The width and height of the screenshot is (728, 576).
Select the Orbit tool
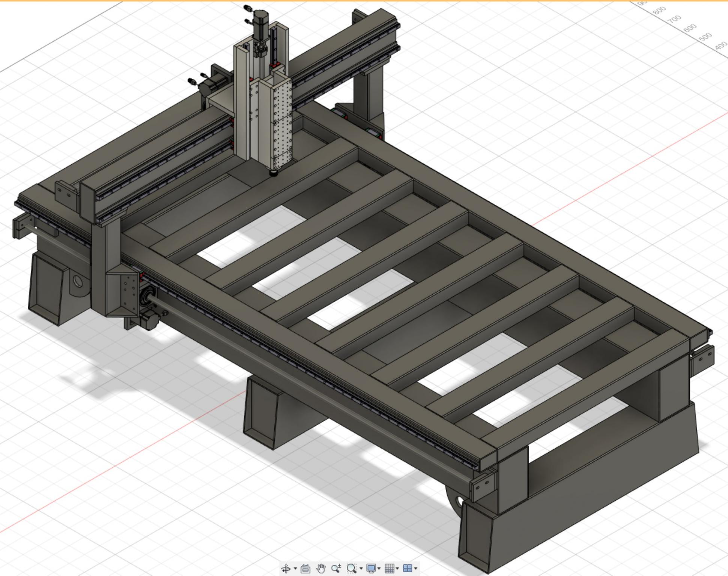(286, 568)
